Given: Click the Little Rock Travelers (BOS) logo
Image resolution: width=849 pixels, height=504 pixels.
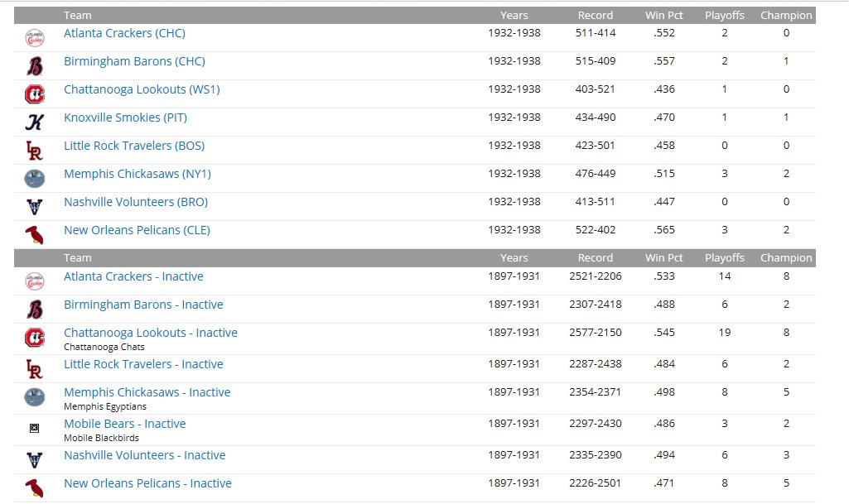Looking at the screenshot, I should click(x=34, y=150).
